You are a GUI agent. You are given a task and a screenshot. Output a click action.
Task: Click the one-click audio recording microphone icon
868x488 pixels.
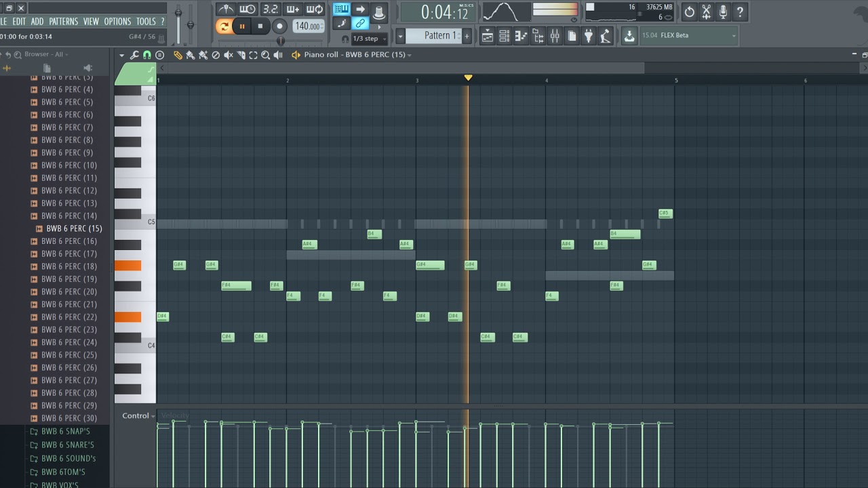point(724,12)
